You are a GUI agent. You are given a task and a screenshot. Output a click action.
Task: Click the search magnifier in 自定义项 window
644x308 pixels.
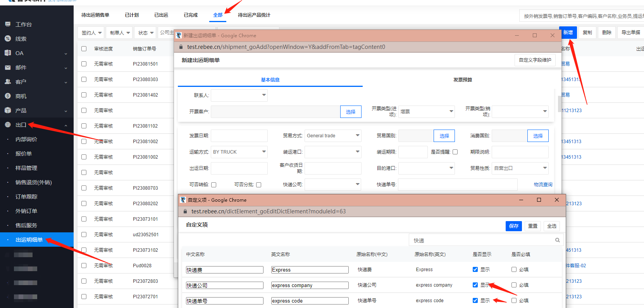tap(557, 240)
